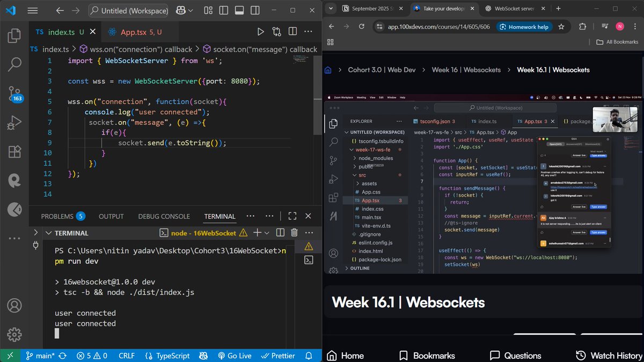This screenshot has width=644, height=362.
Task: Click the Chrome address bar URL
Action: [438, 26]
